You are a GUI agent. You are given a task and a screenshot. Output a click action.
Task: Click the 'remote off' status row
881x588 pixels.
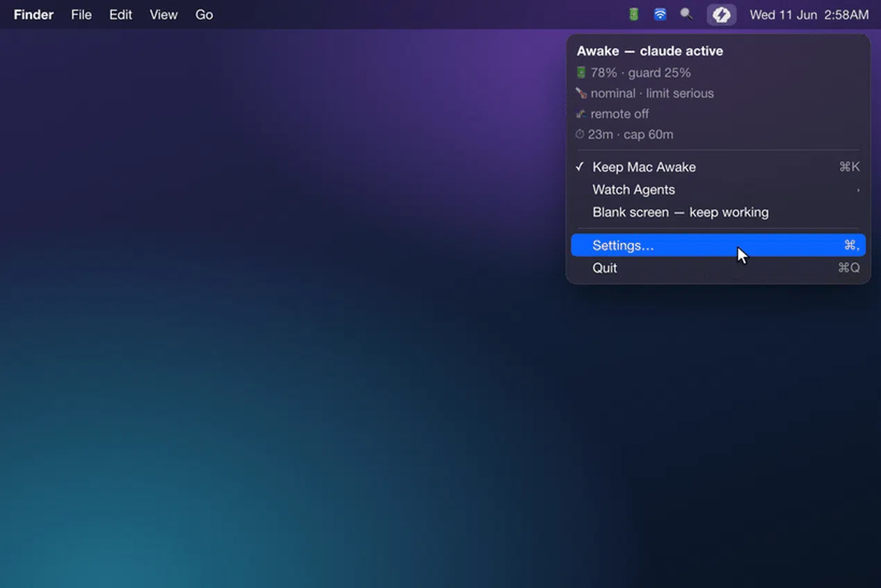click(x=612, y=114)
